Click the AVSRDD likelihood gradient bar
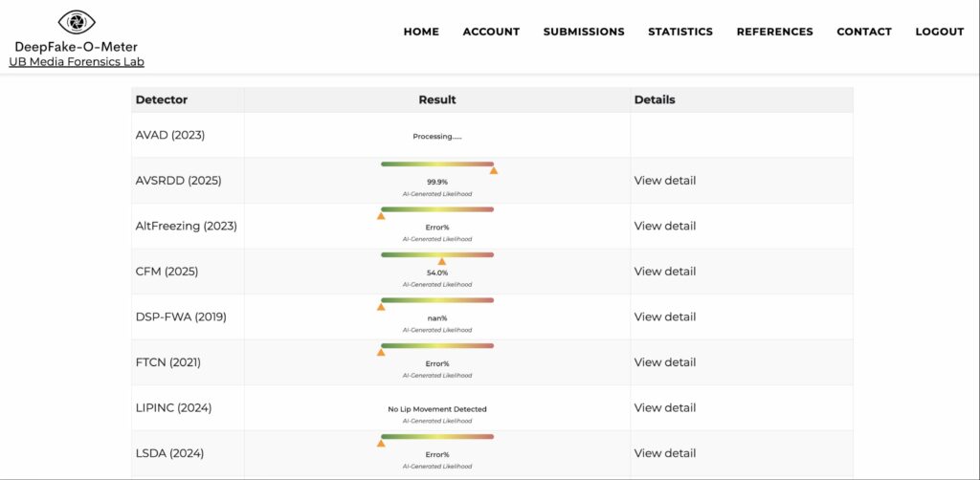980x480 pixels. pos(437,164)
